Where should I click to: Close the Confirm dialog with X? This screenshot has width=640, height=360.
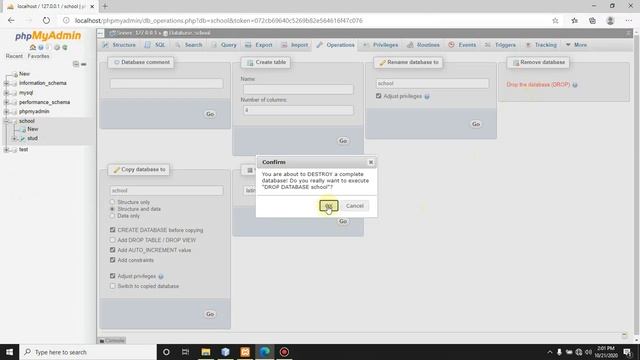371,162
